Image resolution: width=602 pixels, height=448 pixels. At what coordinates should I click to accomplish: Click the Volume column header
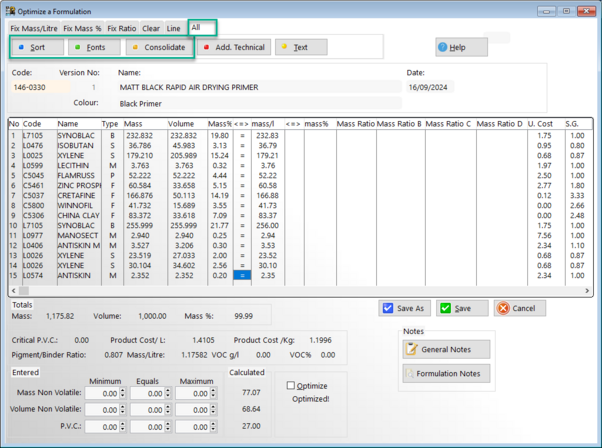[x=187, y=124]
